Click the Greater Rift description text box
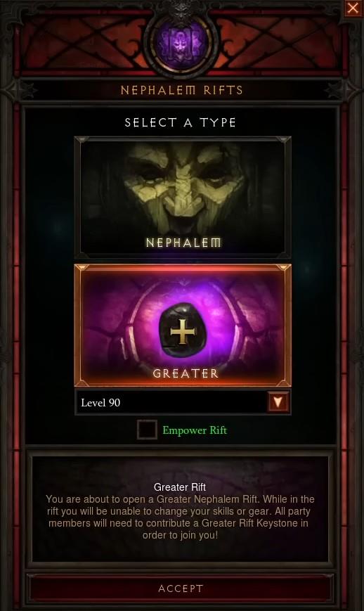Screen dimensions: 364x611 180,508
